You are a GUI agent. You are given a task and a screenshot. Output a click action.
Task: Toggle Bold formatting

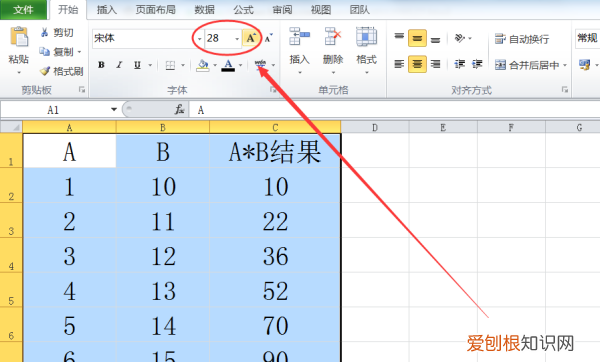pyautogui.click(x=101, y=65)
